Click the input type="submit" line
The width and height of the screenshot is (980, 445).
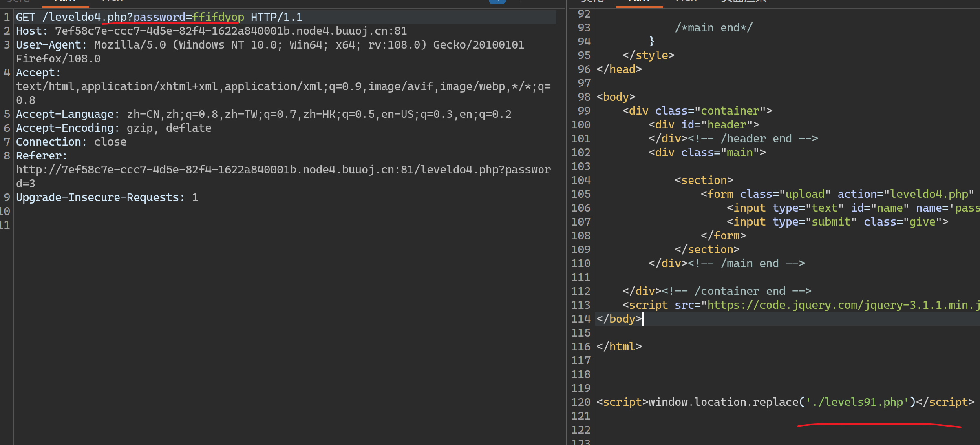837,222
